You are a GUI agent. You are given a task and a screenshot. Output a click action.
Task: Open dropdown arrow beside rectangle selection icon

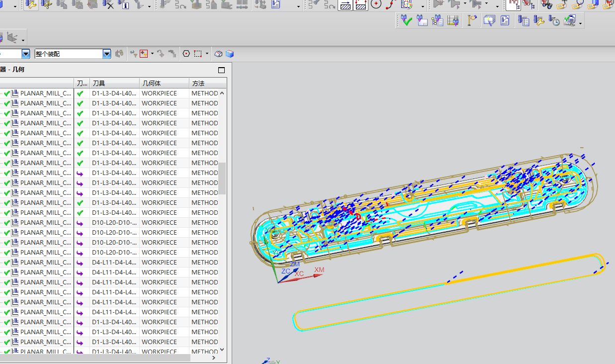tap(207, 54)
